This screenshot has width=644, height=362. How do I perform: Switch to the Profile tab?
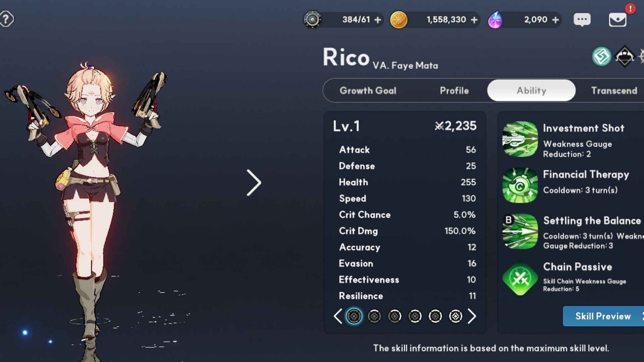coord(454,90)
